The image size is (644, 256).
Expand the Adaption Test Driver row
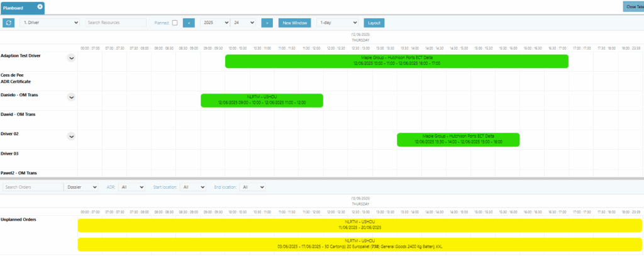71,58
